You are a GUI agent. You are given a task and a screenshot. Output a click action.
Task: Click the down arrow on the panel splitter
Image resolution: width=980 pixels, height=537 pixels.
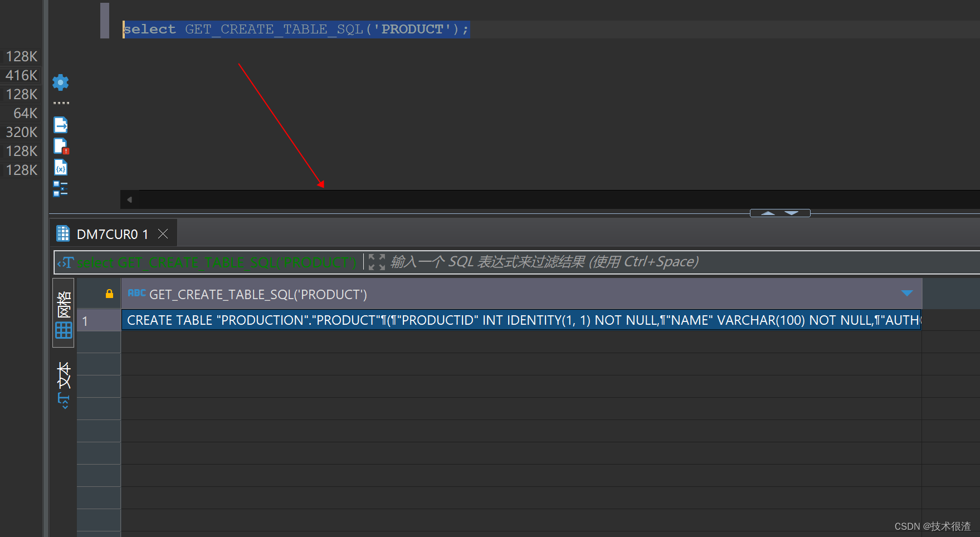pyautogui.click(x=792, y=213)
